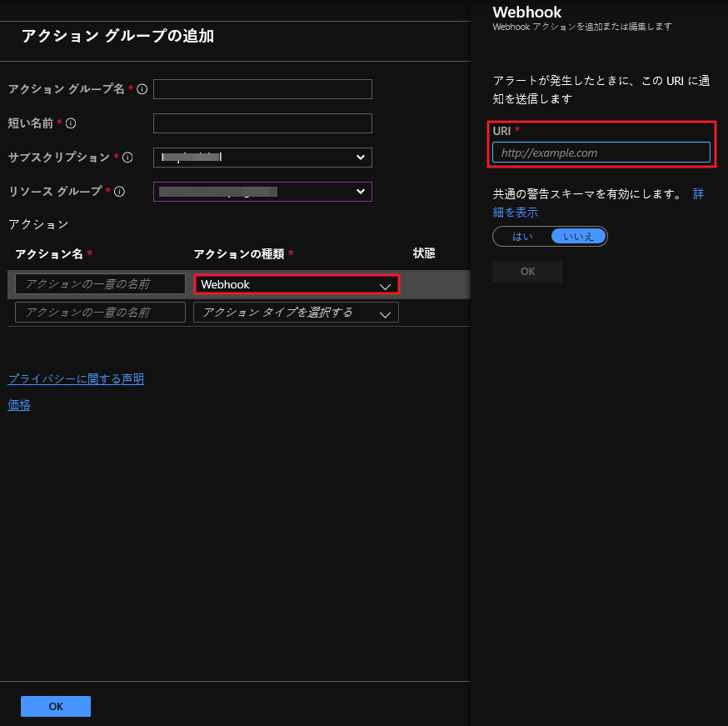Viewport: 728px width, 726px height.
Task: Click the OK button in the Webhook panel
Action: tap(527, 272)
